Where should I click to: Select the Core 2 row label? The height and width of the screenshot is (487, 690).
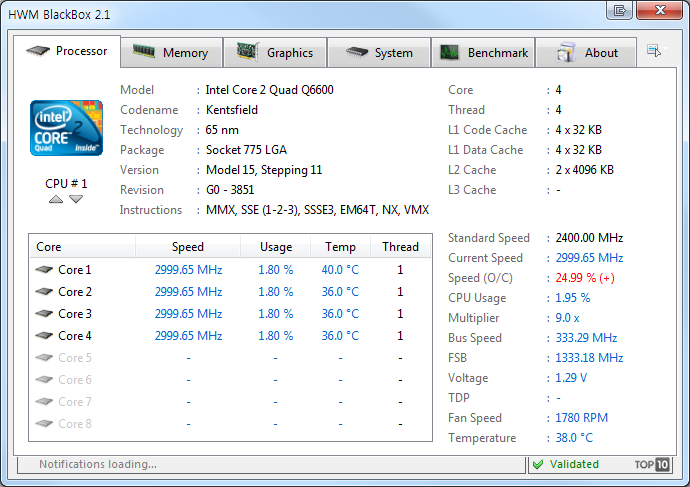75,292
